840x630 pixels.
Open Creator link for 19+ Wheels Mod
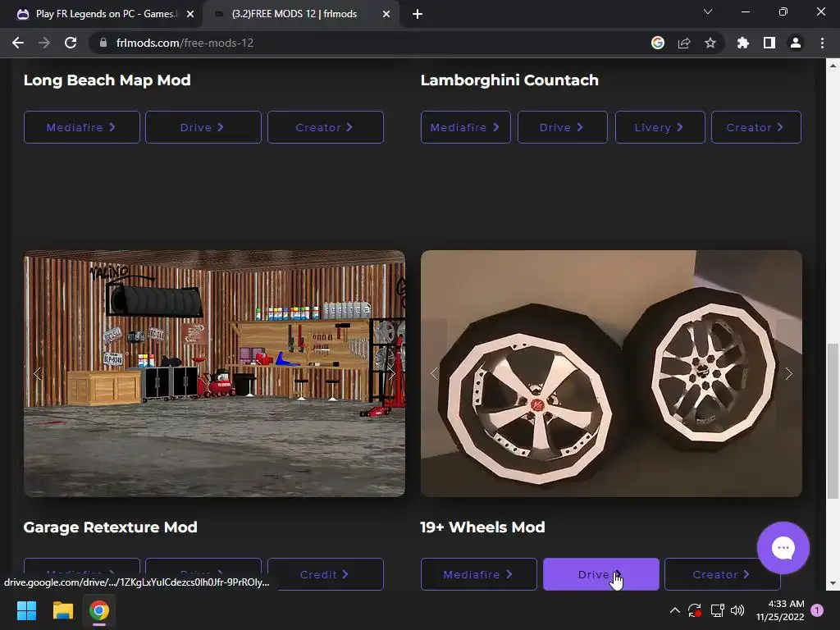pyautogui.click(x=722, y=574)
